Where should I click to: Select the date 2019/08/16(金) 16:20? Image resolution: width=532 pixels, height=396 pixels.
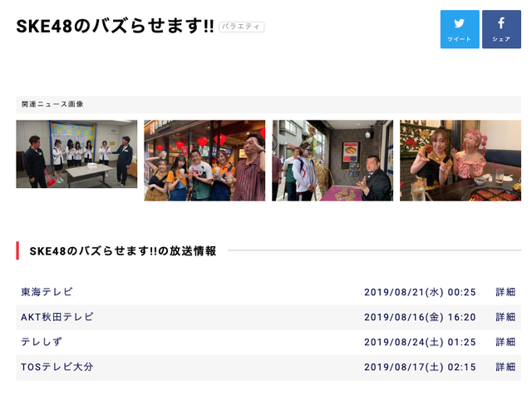[x=420, y=317]
